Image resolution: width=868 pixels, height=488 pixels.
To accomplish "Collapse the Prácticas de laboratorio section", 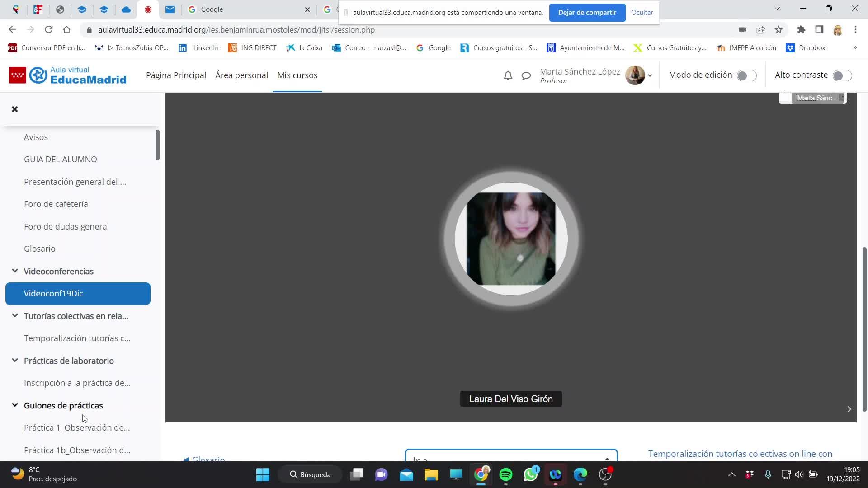I will click(x=15, y=361).
